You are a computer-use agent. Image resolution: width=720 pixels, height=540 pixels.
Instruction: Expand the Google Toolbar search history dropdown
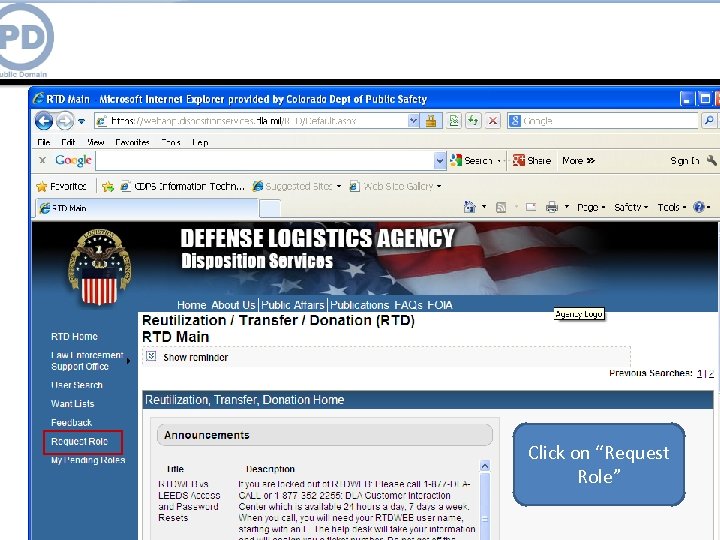point(439,160)
